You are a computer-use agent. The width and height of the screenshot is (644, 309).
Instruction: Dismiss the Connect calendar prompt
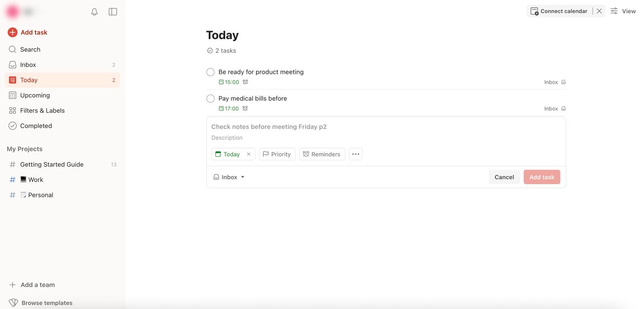(599, 11)
